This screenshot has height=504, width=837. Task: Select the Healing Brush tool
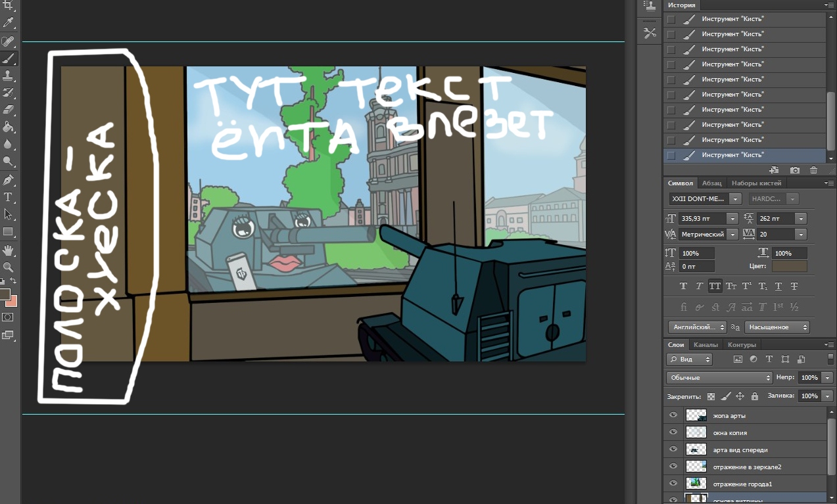(9, 41)
